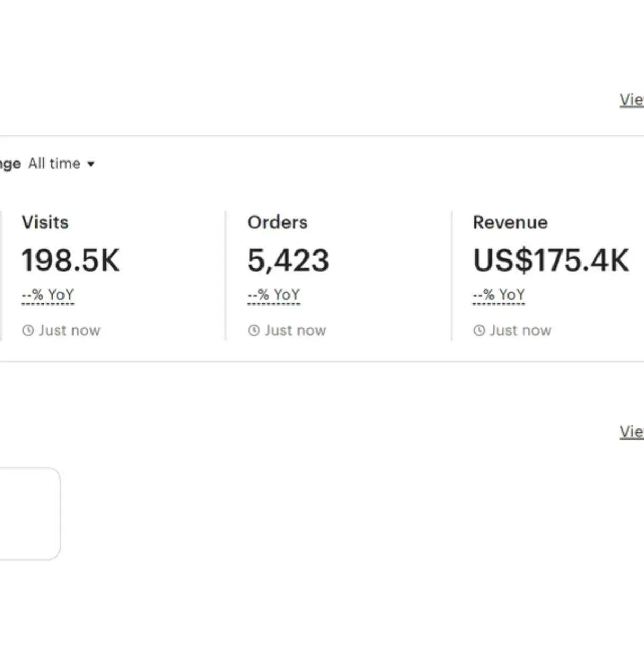Click the --% YoY link under Visits
This screenshot has width=644, height=645.
[48, 295]
